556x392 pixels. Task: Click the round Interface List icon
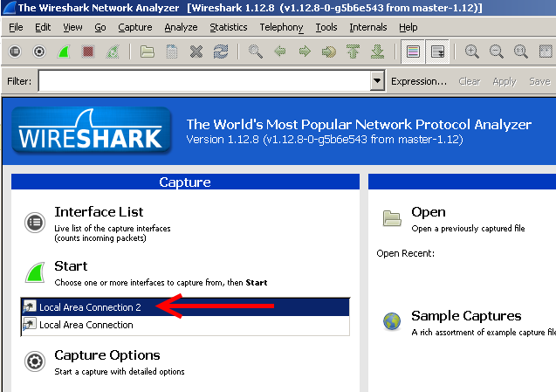click(35, 223)
